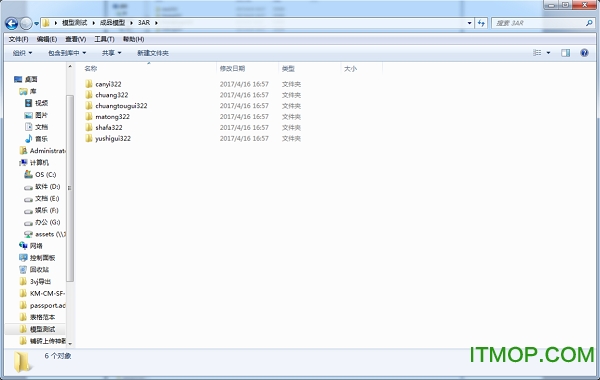Click the navigation pane scroll down arrow
The height and width of the screenshot is (380, 600).
[x=70, y=344]
